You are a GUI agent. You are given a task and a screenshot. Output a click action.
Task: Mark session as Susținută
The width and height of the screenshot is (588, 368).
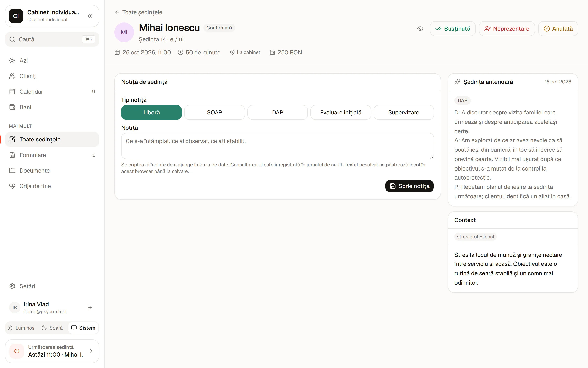pos(453,29)
